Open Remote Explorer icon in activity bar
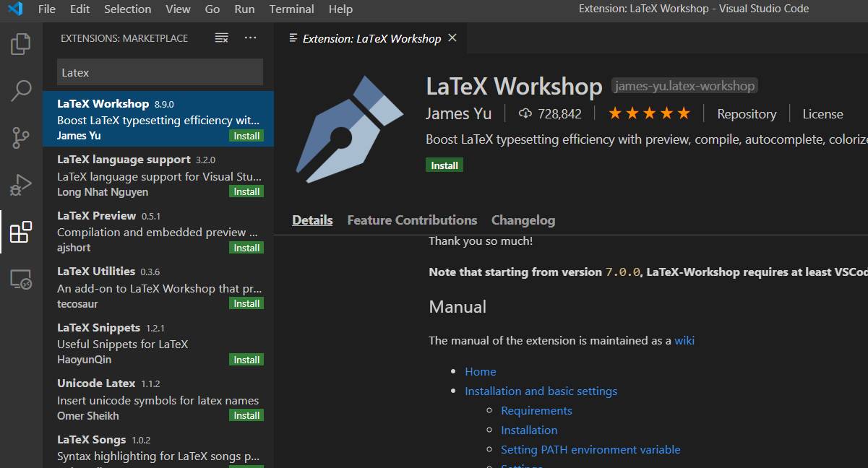 click(x=21, y=279)
